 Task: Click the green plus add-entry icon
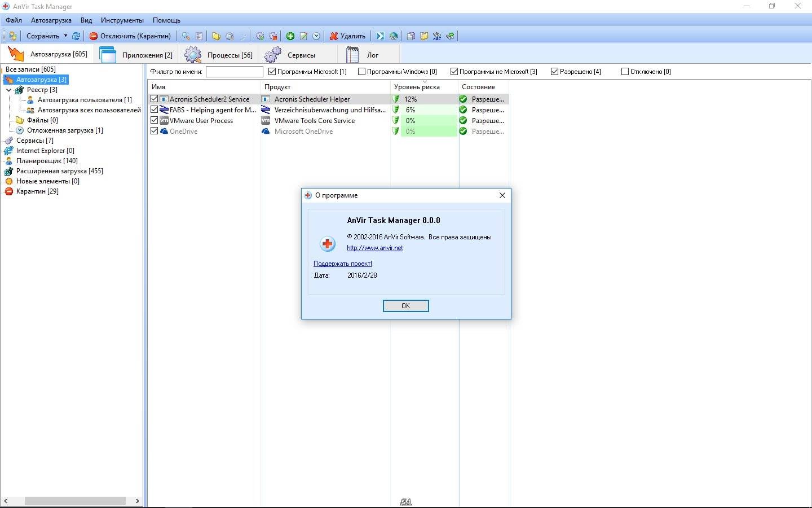[290, 36]
